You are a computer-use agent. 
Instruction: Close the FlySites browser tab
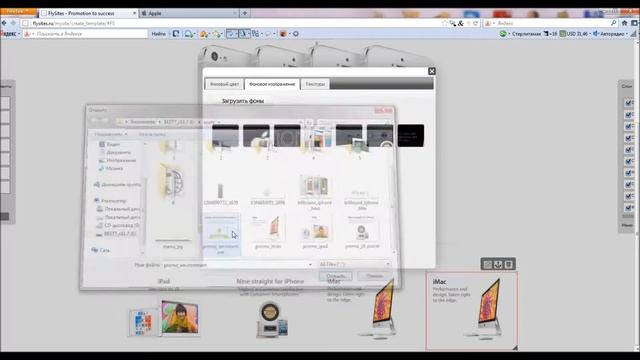tap(134, 13)
